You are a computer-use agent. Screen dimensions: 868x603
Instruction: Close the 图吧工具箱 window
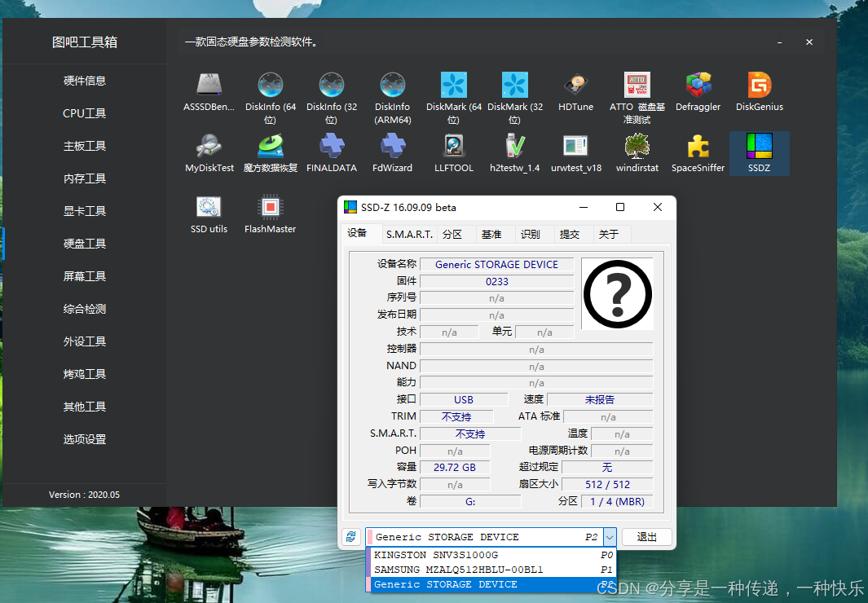click(x=809, y=42)
